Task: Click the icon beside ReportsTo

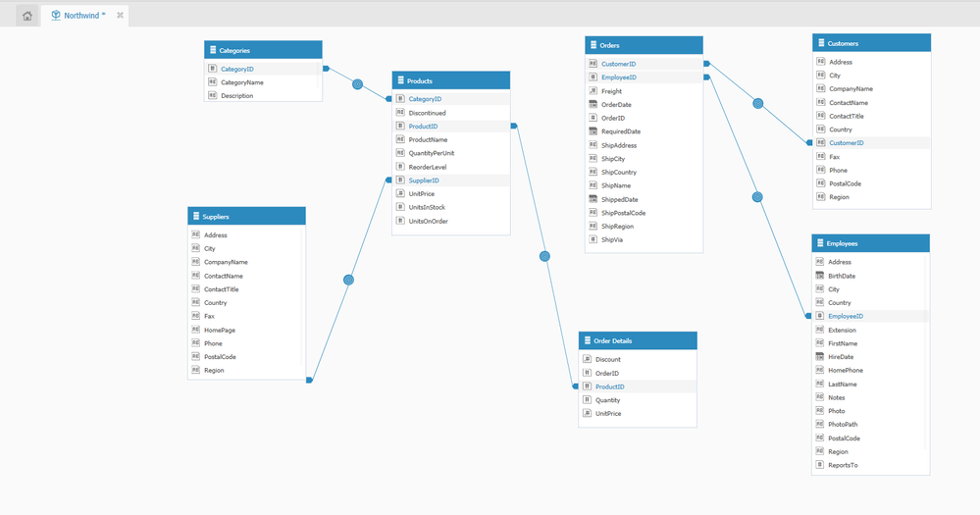Action: pyautogui.click(x=820, y=464)
